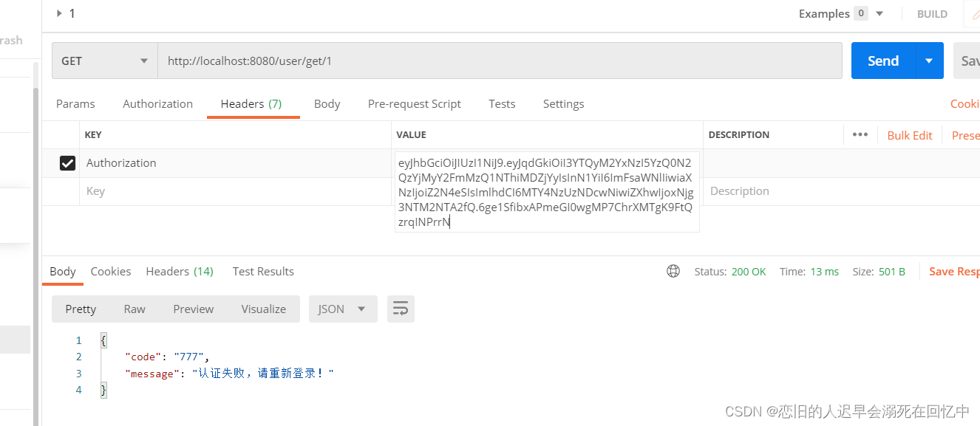Open the JSON response format dropdown
Image resolution: width=980 pixels, height=426 pixels.
click(342, 309)
